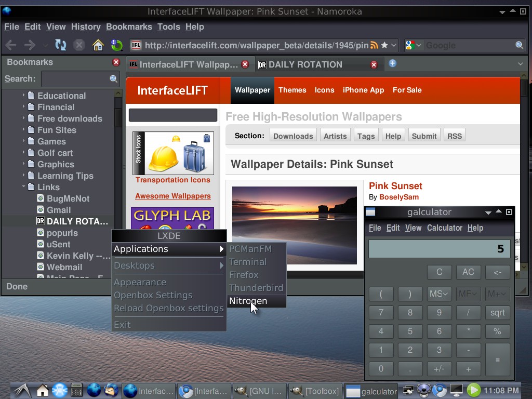
Task: Go forward using the browser forward arrow
Action: 30,45
